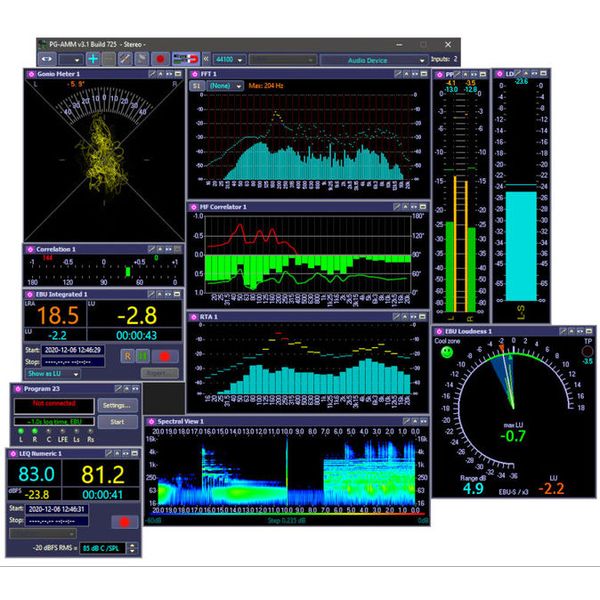Image resolution: width=600 pixels, height=600 pixels.
Task: Click the red record button in EBU Integrated 1
Action: point(165,356)
